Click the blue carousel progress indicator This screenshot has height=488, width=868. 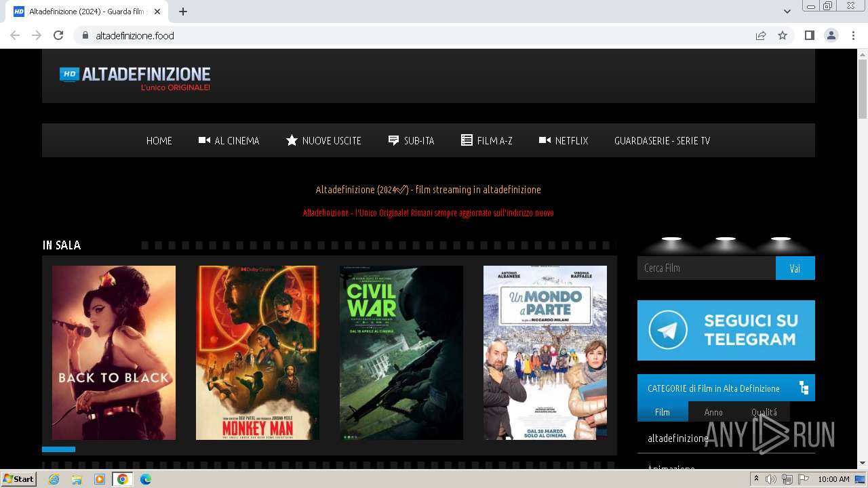[58, 449]
